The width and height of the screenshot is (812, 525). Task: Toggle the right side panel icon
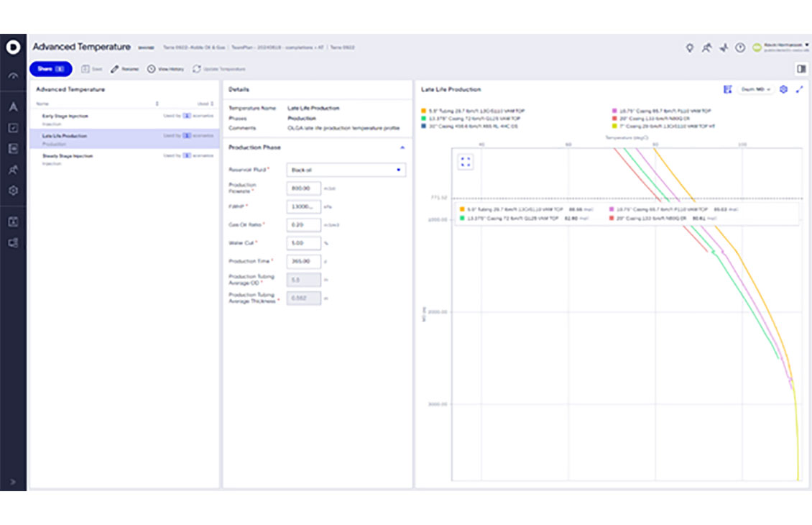(801, 69)
